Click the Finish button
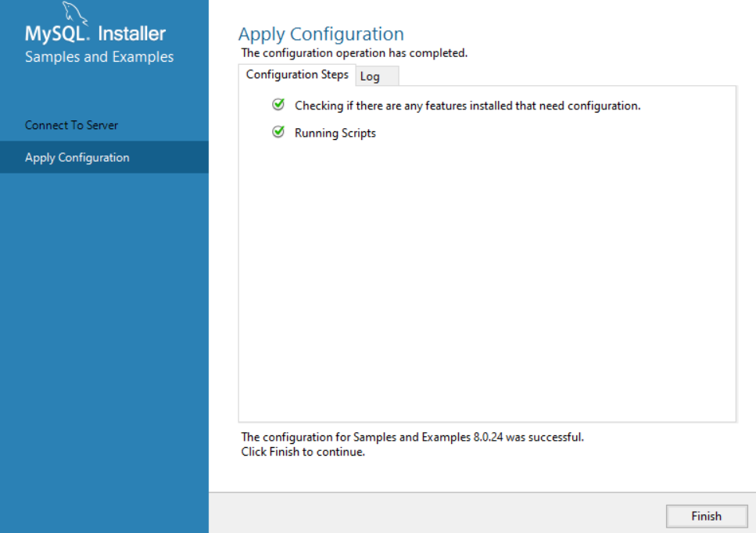The image size is (756, 533). [x=706, y=516]
